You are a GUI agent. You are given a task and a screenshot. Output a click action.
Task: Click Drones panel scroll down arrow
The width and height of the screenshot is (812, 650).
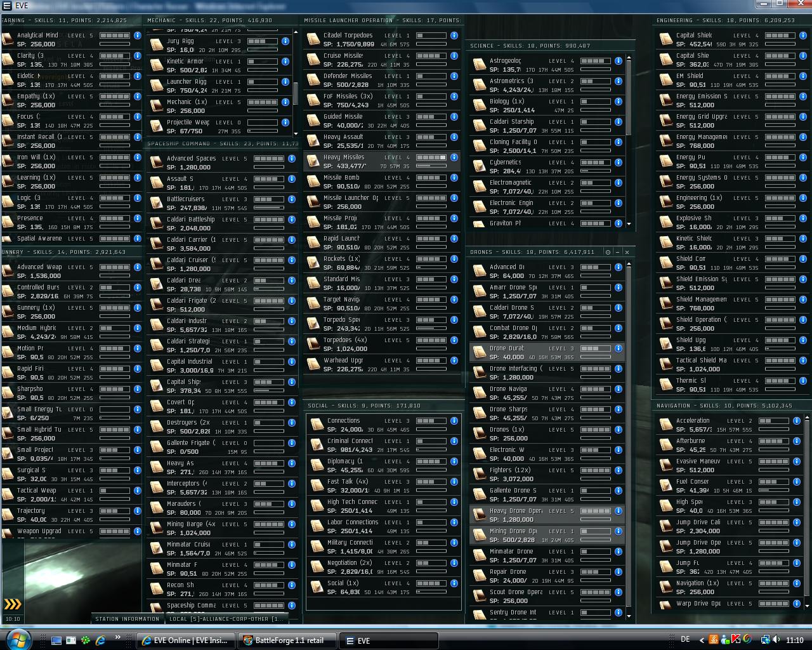(629, 616)
